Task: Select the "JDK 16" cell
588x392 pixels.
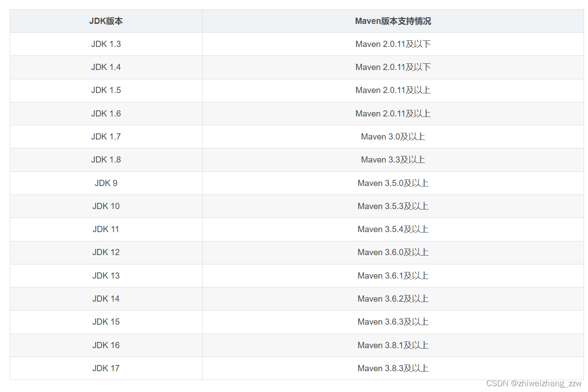Action: click(106, 345)
